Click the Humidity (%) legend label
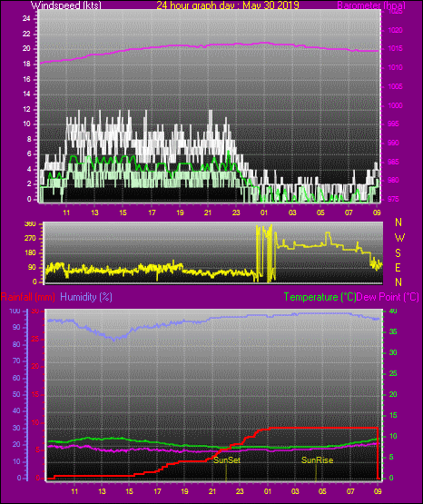The width and height of the screenshot is (423, 504). click(x=86, y=297)
